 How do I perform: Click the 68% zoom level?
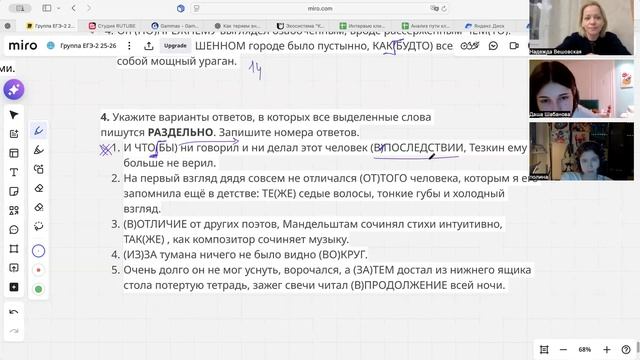click(x=584, y=349)
